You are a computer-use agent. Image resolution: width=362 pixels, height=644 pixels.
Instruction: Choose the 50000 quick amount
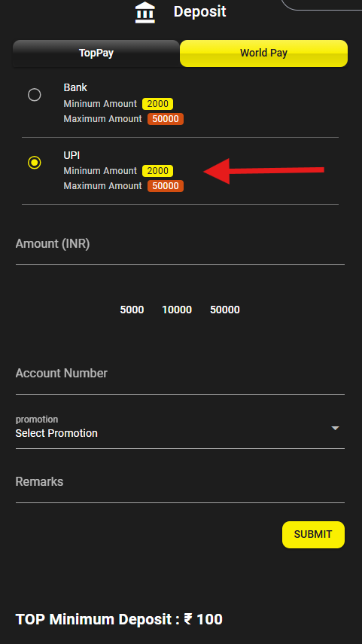click(225, 310)
